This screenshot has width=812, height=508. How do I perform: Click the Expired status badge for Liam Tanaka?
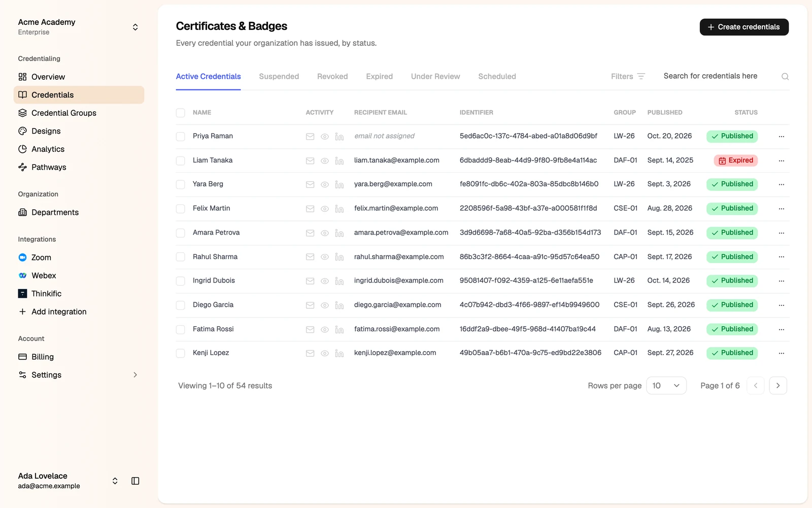tap(736, 161)
